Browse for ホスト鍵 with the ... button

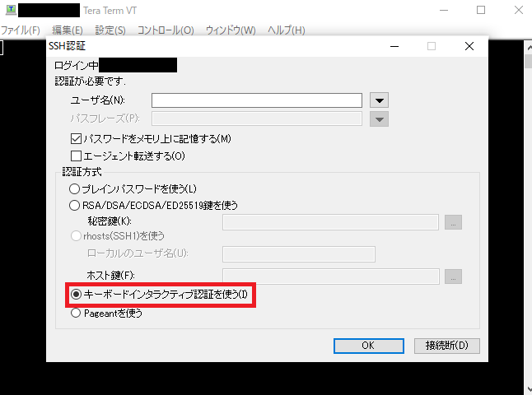453,276
